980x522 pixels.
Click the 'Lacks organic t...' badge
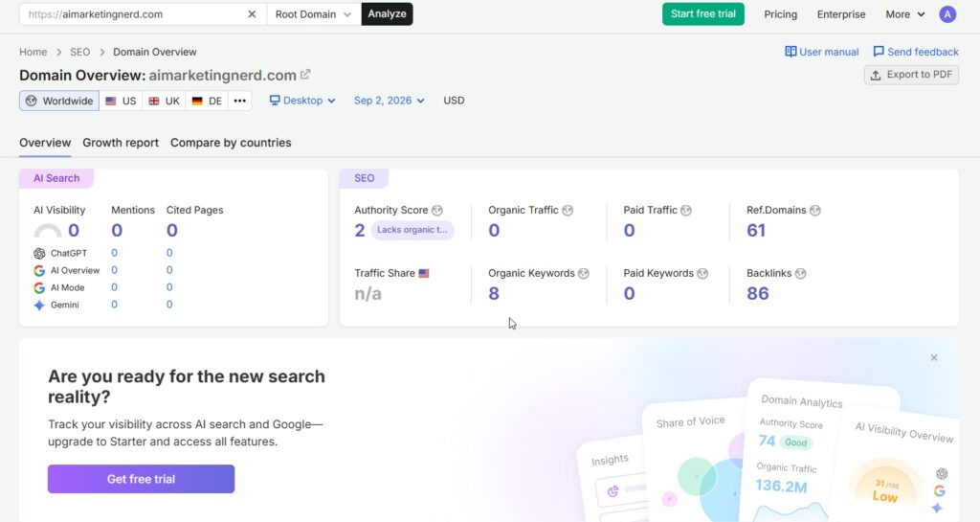coord(412,230)
